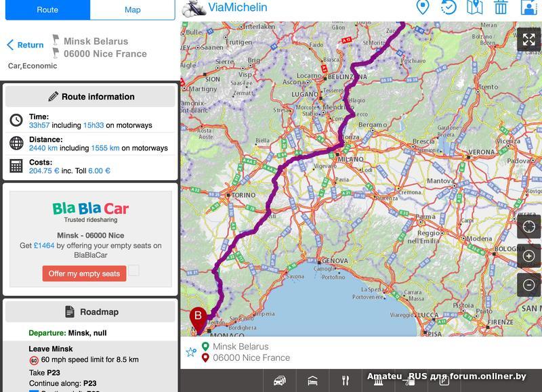Switch to the Route tab
Image resolution: width=542 pixels, height=392 pixels.
click(47, 9)
